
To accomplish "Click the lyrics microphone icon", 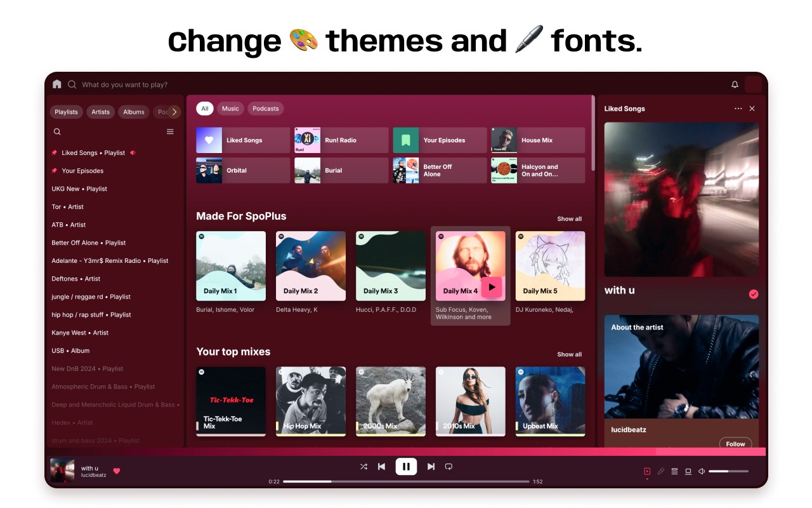I will 660,471.
